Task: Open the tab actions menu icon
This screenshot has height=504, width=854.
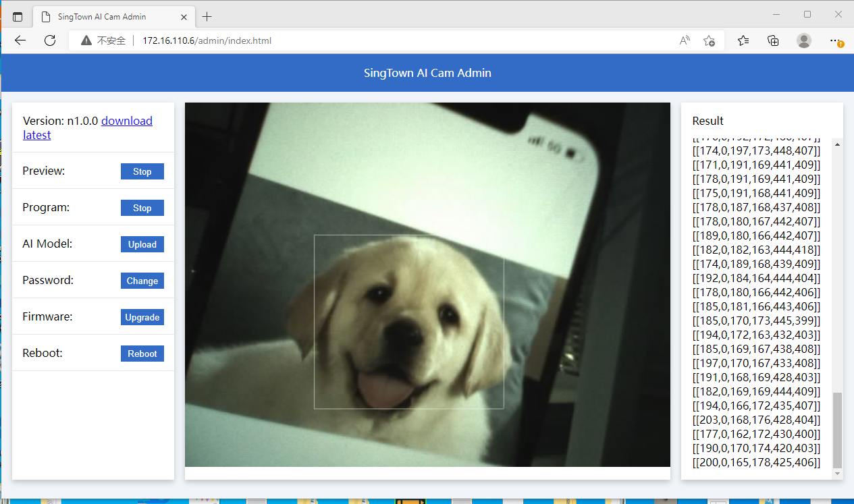Action: pyautogui.click(x=18, y=17)
